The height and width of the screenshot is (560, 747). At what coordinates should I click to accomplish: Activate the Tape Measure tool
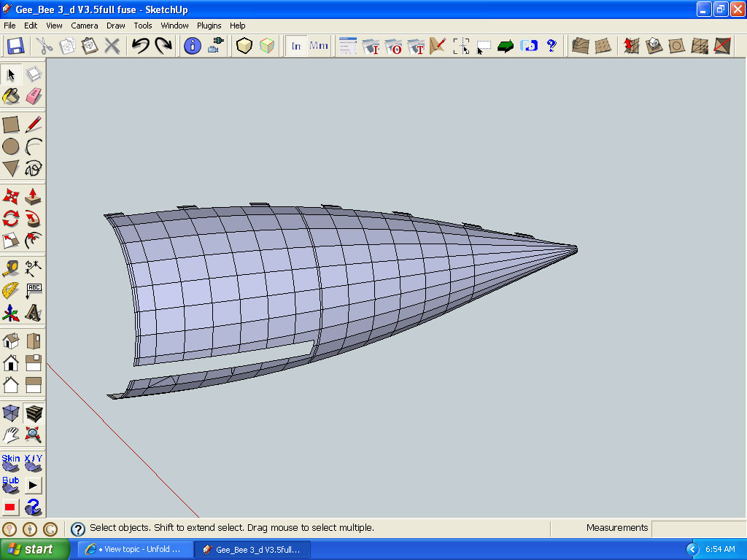click(x=11, y=268)
